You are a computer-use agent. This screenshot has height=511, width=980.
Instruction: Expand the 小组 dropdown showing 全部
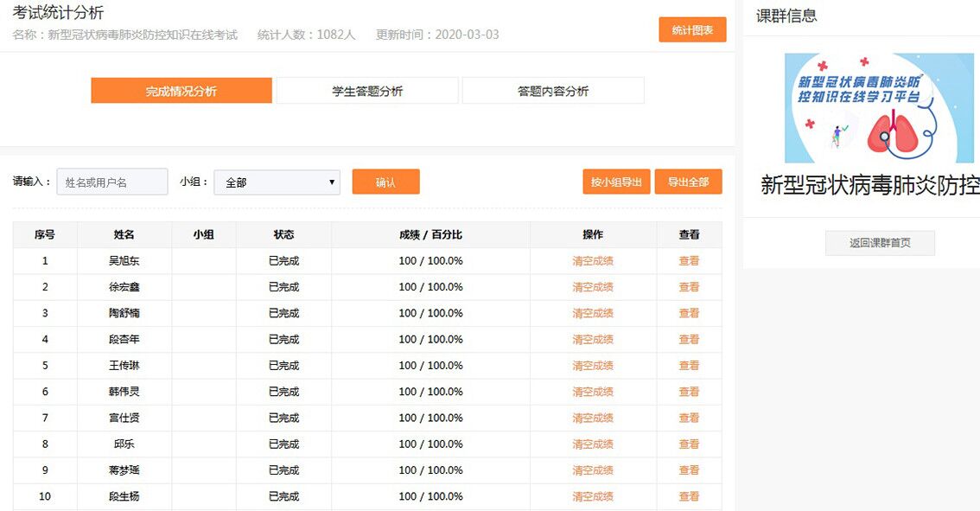pos(277,182)
